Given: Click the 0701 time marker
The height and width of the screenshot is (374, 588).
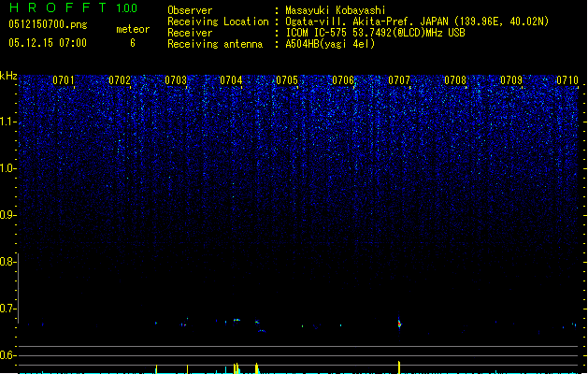Looking at the screenshot, I should (63, 79).
